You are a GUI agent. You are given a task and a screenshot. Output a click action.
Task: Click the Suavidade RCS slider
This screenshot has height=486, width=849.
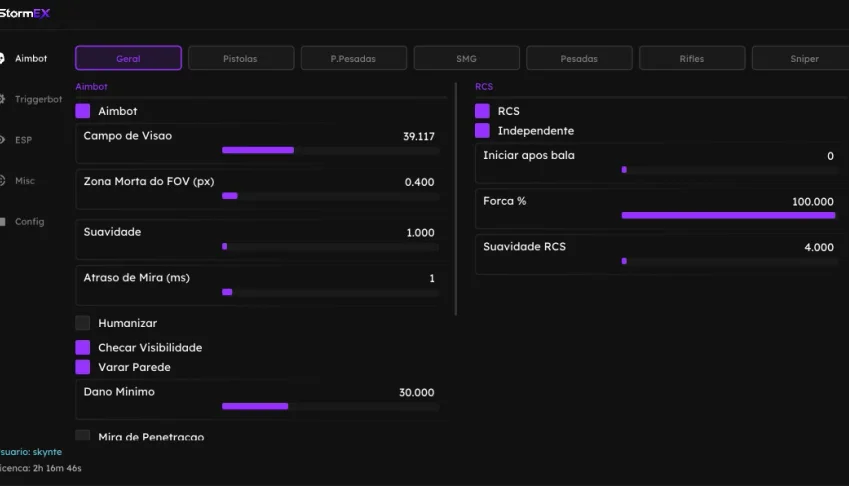[729, 261]
